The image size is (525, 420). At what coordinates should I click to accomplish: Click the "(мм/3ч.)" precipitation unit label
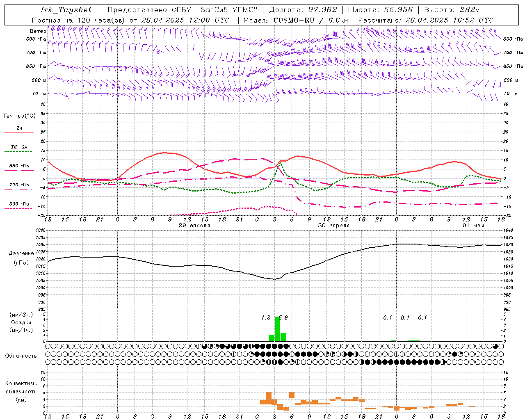pos(21,315)
